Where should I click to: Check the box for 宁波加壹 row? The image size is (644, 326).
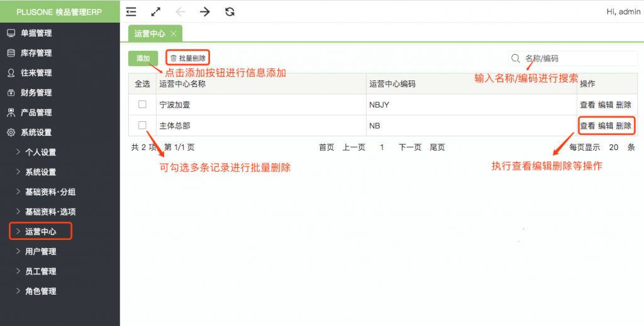[x=142, y=104]
